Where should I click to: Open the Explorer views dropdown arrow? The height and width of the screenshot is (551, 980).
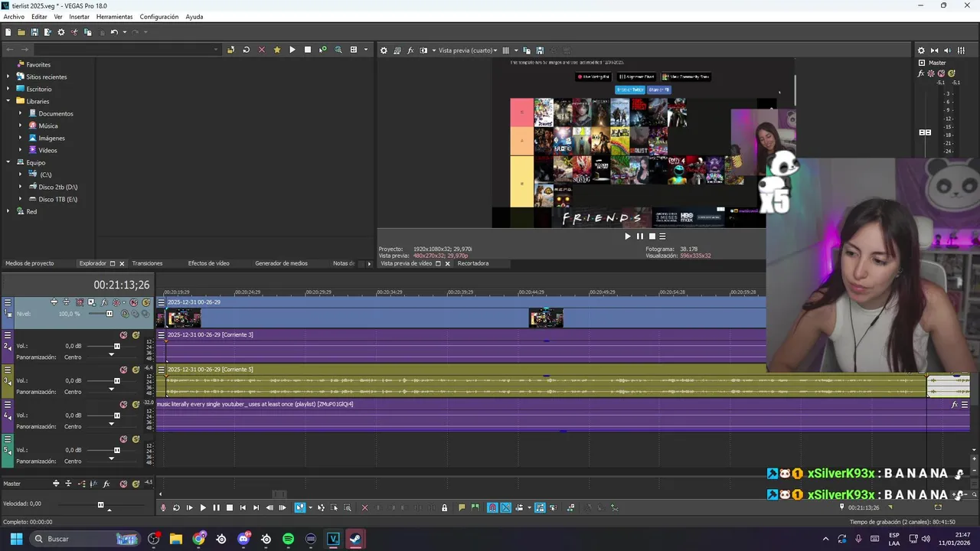click(x=365, y=51)
